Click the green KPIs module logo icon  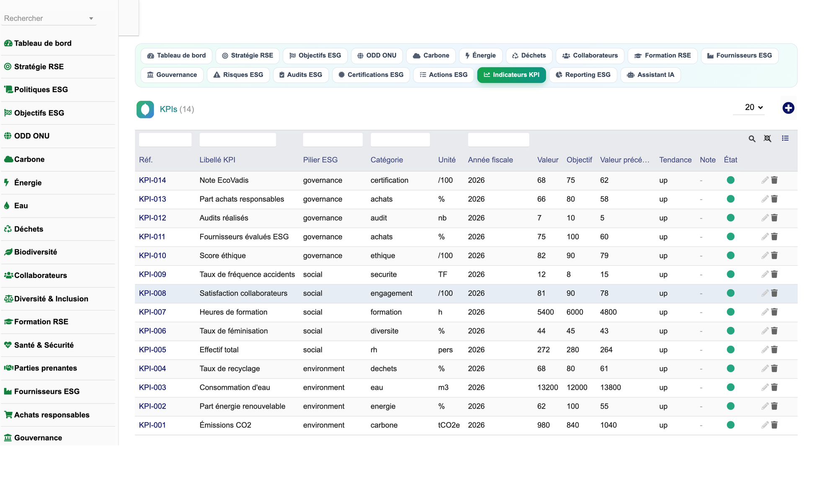pos(145,109)
